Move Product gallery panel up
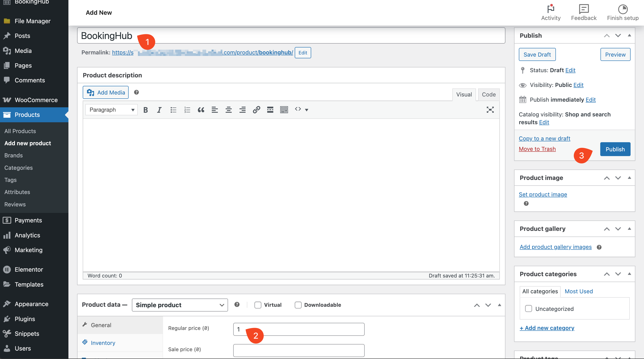 (x=607, y=229)
